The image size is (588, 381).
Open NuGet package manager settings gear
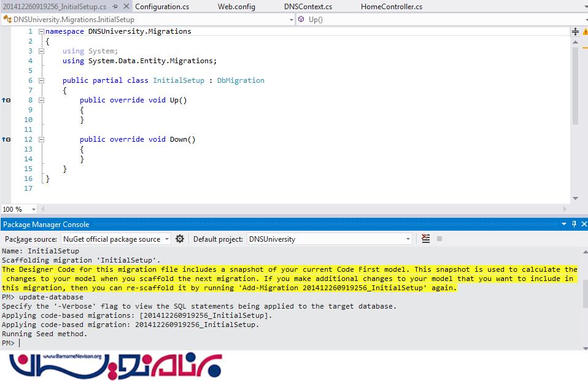(x=180, y=239)
